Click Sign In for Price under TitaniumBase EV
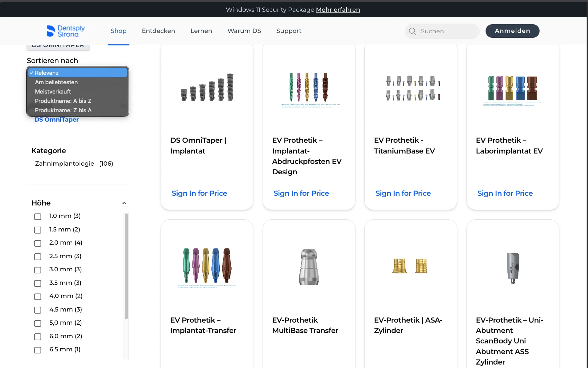The image size is (588, 368). point(403,193)
